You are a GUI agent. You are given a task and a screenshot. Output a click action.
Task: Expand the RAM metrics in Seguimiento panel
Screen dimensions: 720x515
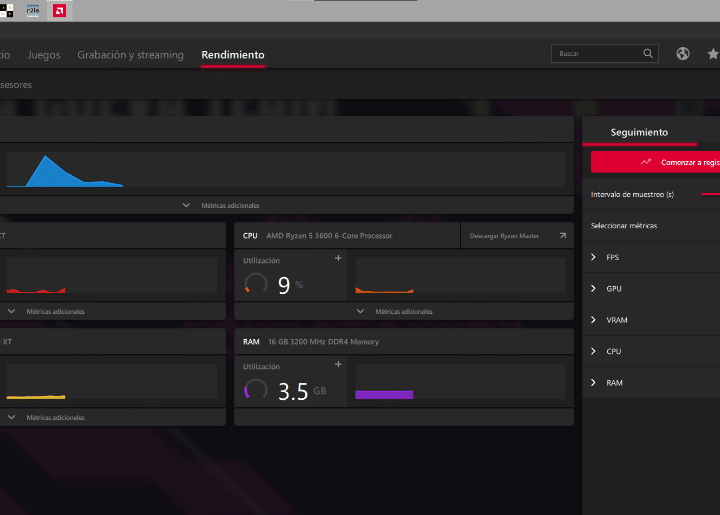click(x=593, y=383)
